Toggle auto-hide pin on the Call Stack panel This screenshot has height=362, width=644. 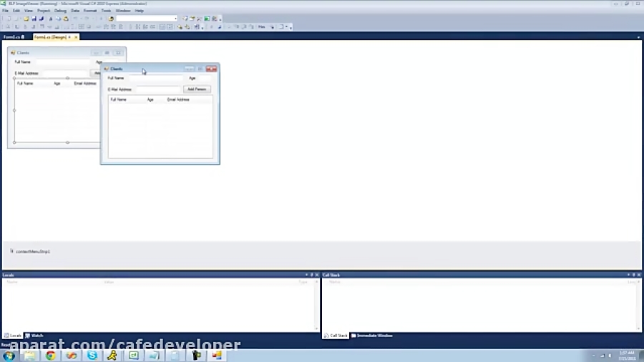point(634,275)
